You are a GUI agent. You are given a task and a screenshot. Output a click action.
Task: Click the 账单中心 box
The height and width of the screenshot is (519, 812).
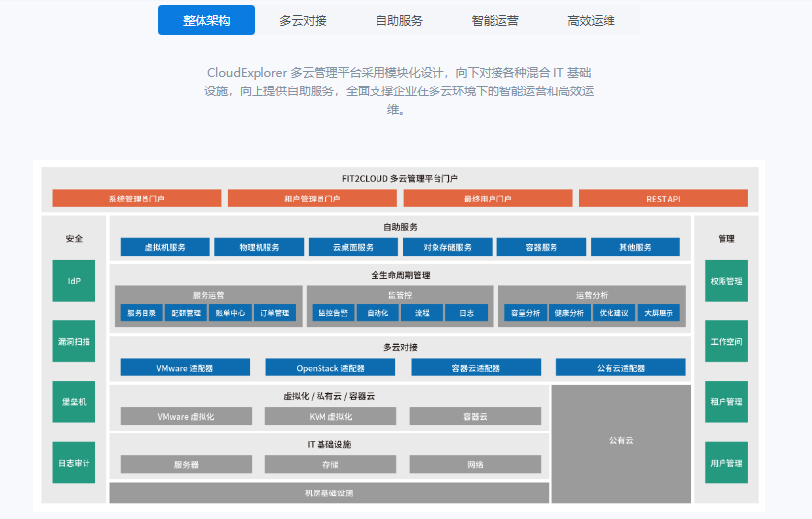(230, 313)
